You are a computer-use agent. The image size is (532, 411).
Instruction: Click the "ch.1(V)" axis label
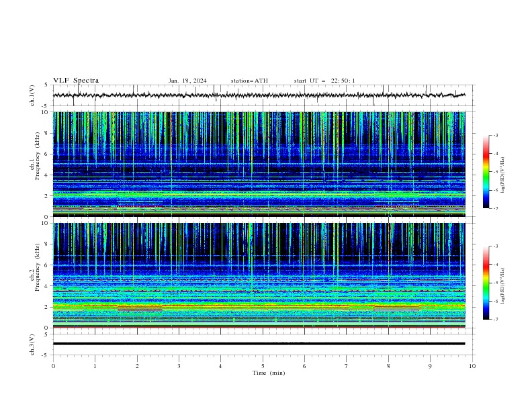click(x=32, y=95)
